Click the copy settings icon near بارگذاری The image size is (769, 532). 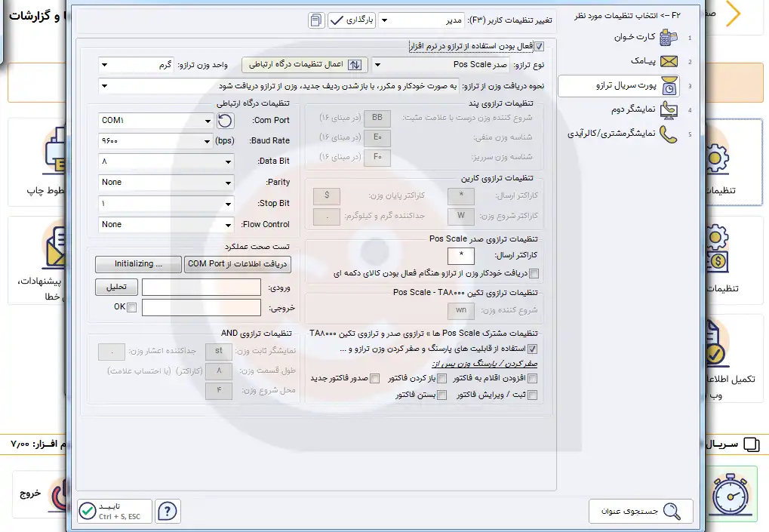(x=317, y=21)
